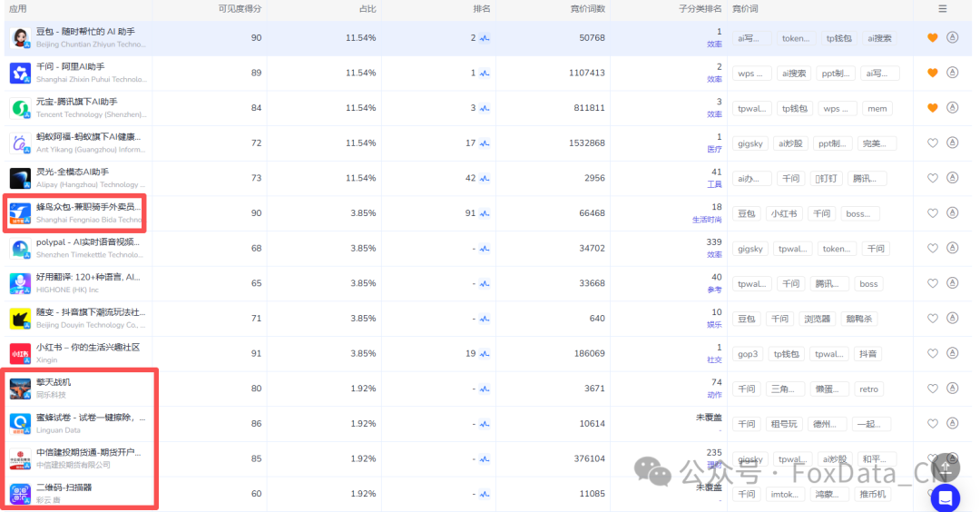Open the 医疗 category link for 蚂蚁阿福
980x512 pixels.
click(x=714, y=150)
